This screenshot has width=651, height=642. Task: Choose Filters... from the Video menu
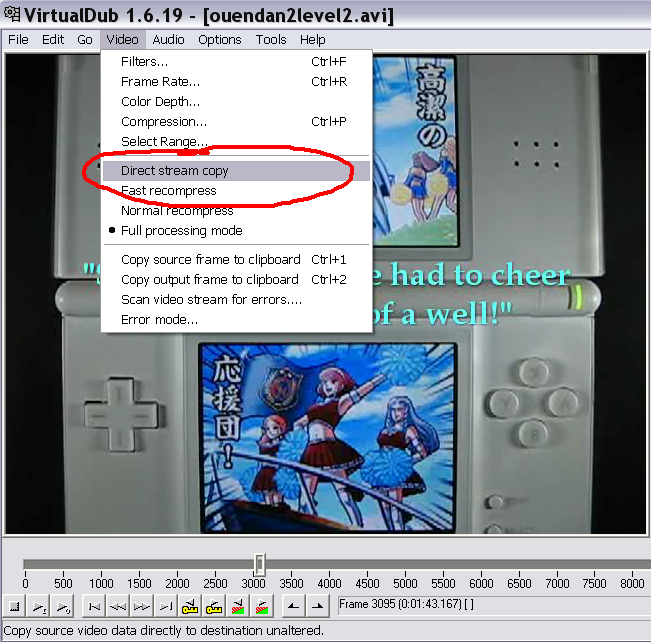tap(236, 61)
